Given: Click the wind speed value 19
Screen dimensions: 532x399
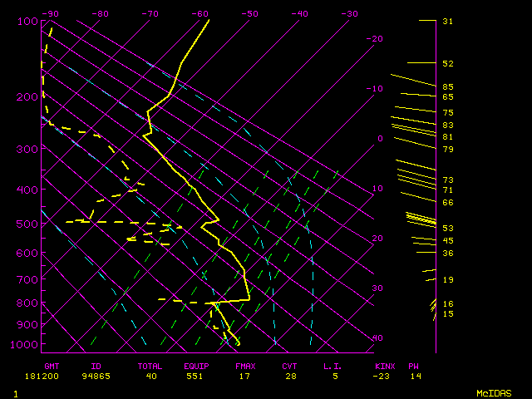Looking at the screenshot, I should [447, 280].
